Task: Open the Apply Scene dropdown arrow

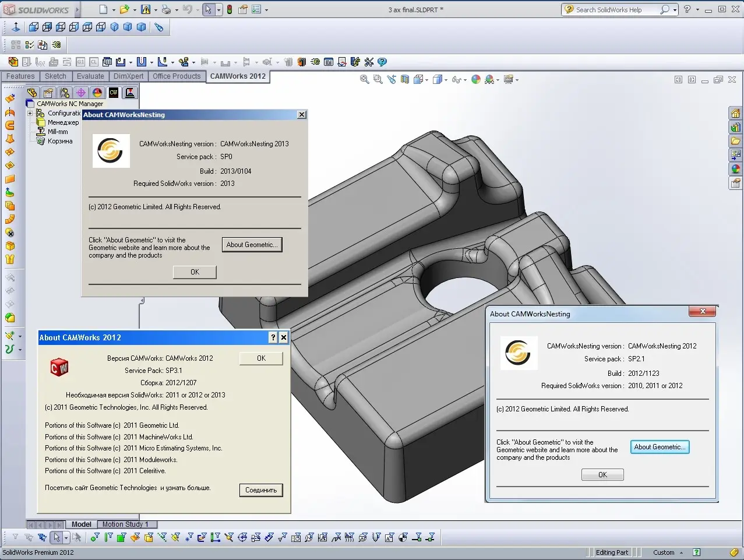Action: [x=498, y=80]
